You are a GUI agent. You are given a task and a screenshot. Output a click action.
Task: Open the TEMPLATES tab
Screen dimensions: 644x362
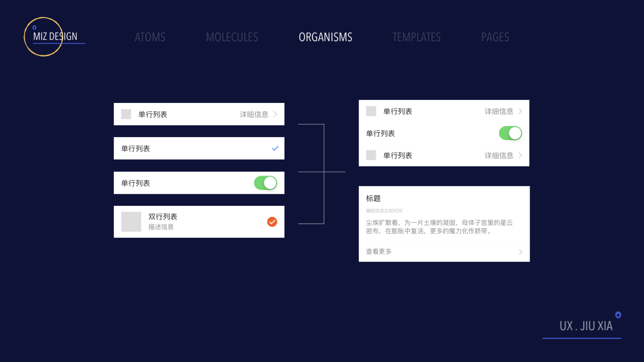[x=416, y=37]
